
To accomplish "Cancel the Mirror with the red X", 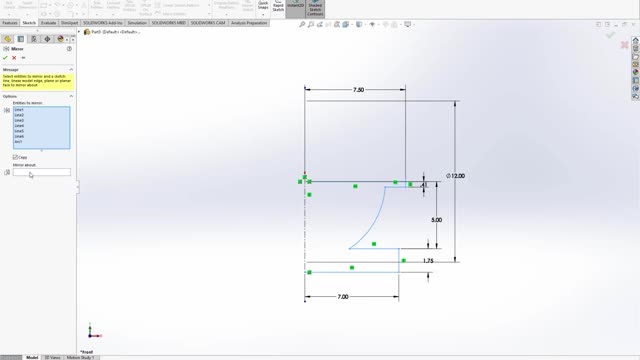I will [x=14, y=58].
